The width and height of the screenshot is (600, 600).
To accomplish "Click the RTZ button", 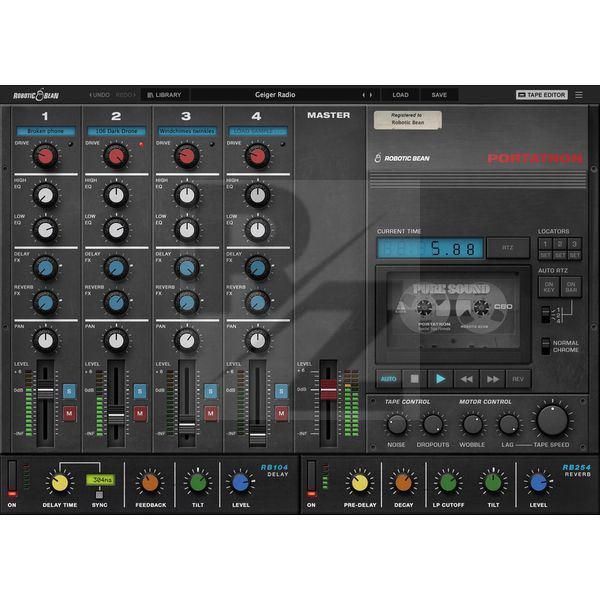I will [x=508, y=248].
